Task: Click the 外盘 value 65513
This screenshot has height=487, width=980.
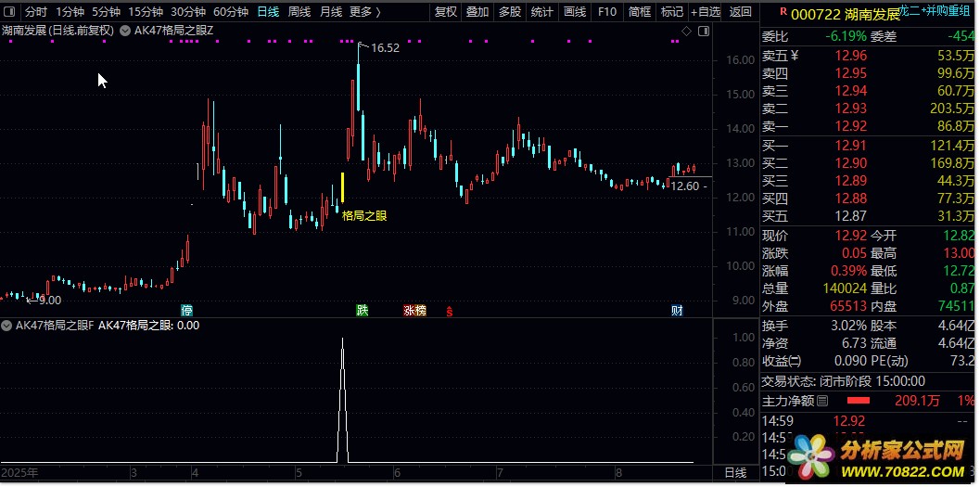Action: coord(848,306)
